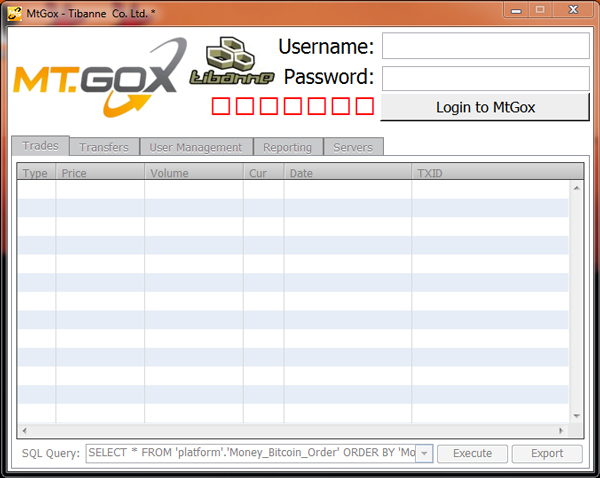Open the User Management tab

(196, 147)
